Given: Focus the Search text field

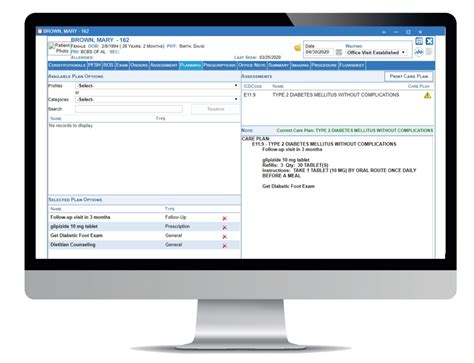Looking at the screenshot, I should pos(129,109).
